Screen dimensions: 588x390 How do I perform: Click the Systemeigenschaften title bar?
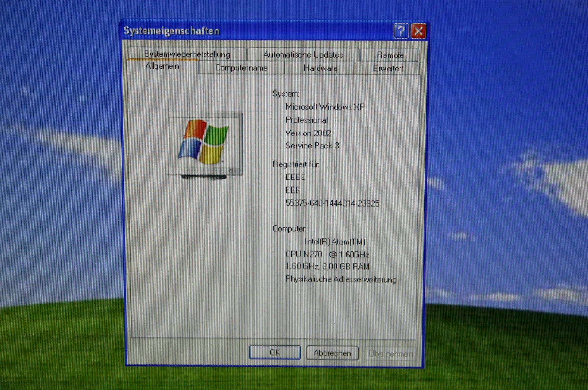click(255, 31)
